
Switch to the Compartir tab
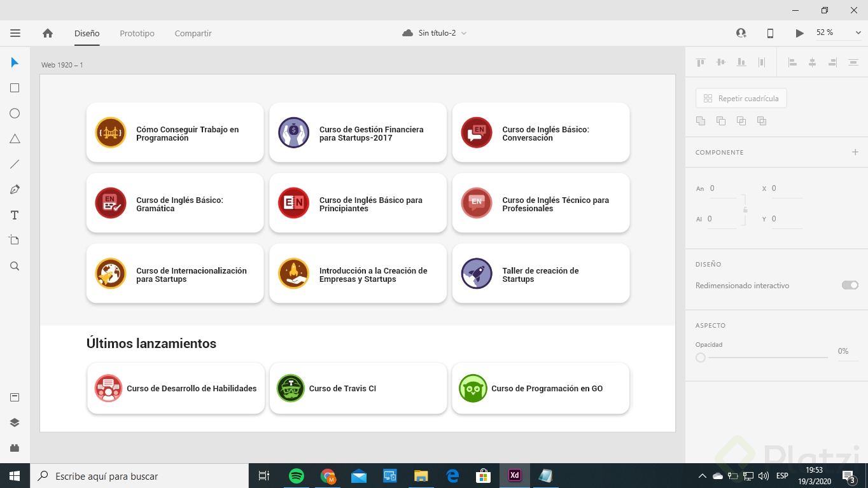[x=193, y=33]
